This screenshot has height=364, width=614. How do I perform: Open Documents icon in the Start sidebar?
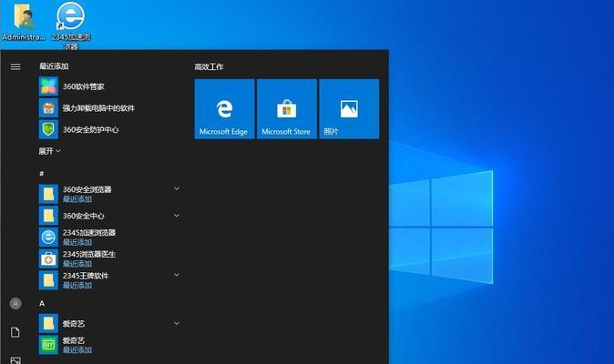pos(15,332)
